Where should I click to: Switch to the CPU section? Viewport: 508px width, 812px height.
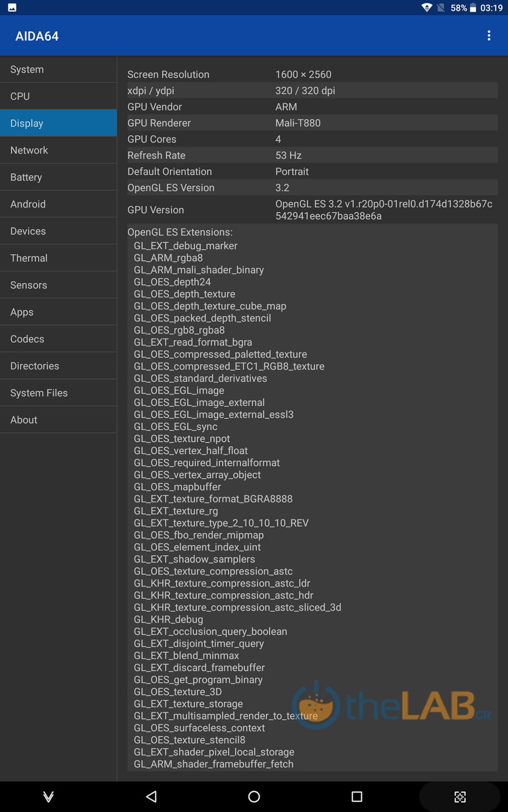pos(59,96)
